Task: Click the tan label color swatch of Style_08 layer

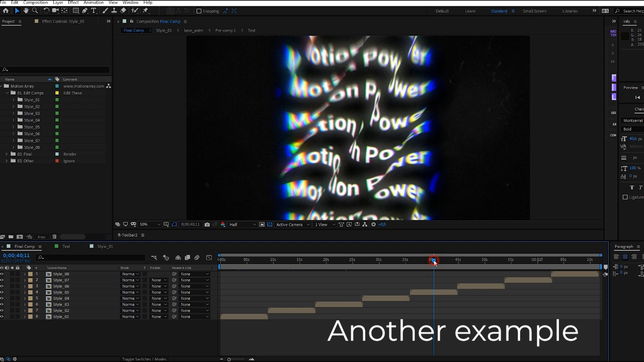Action: point(30,274)
